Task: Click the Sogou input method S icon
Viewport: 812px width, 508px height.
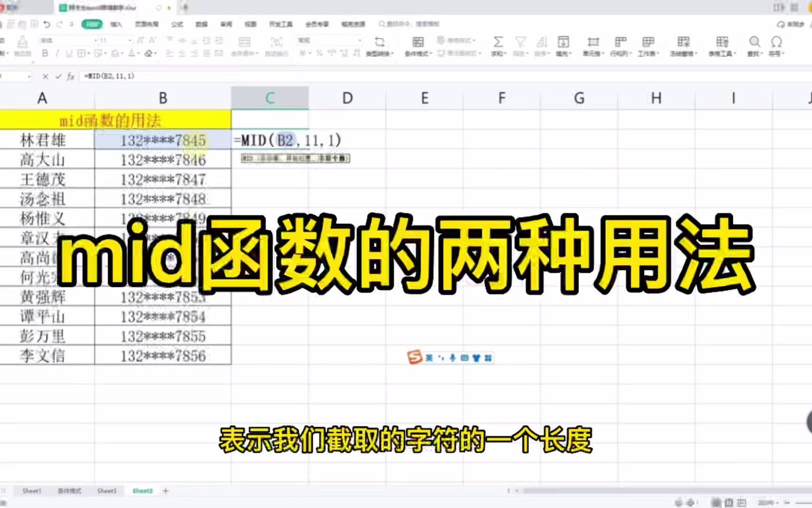Action: coord(414,357)
